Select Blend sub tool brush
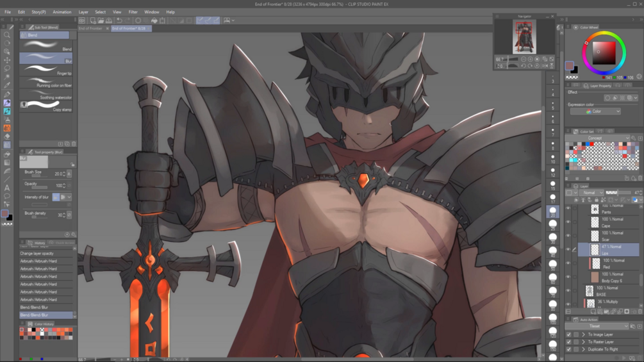Viewport: 644px width, 362px height. click(46, 46)
